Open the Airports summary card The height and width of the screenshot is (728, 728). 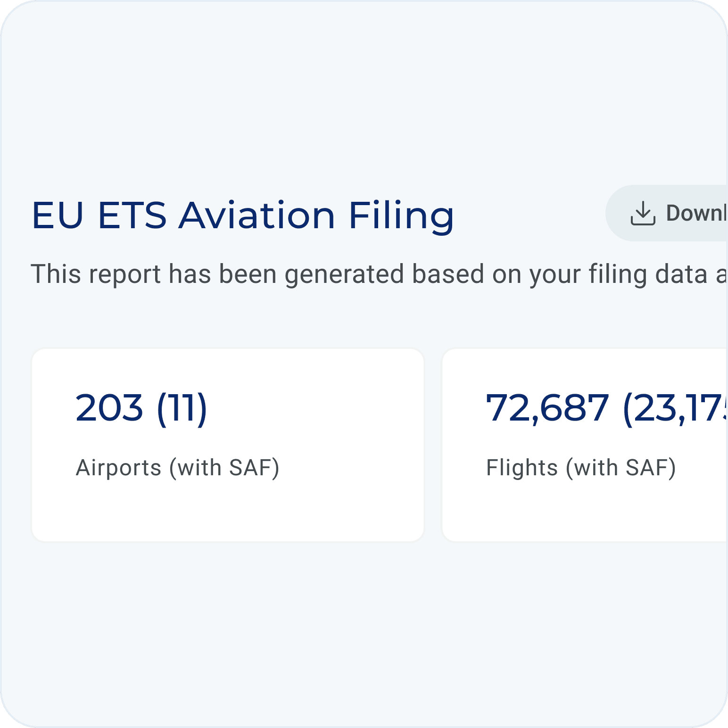pos(228,445)
